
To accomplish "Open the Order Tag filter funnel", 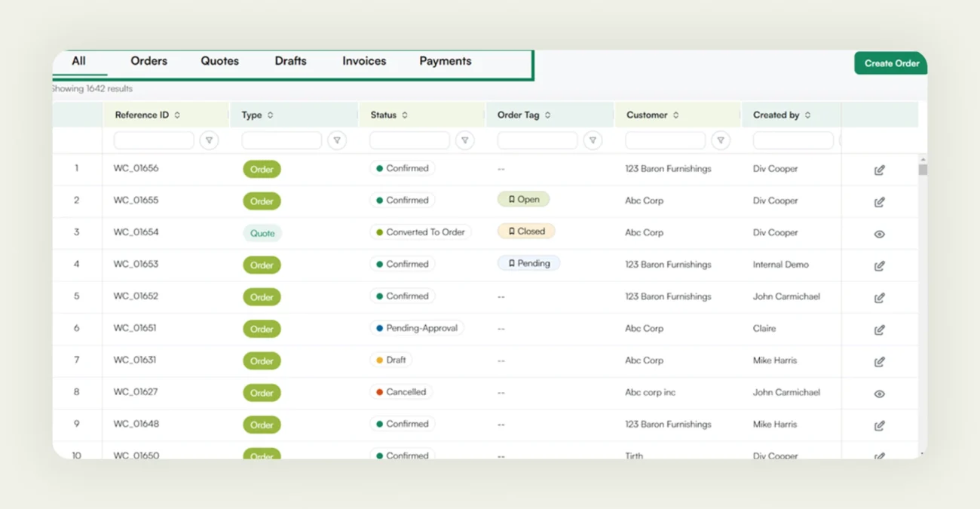I will [x=593, y=140].
